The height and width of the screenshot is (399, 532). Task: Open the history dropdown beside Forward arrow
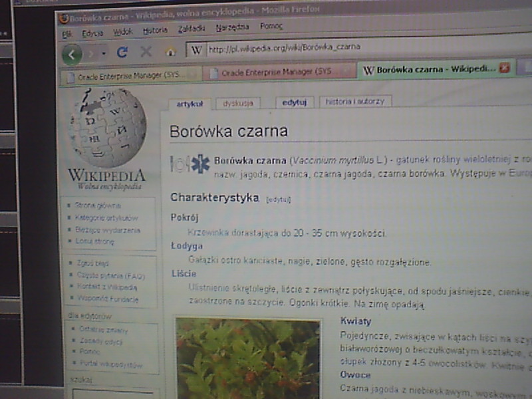coord(105,53)
